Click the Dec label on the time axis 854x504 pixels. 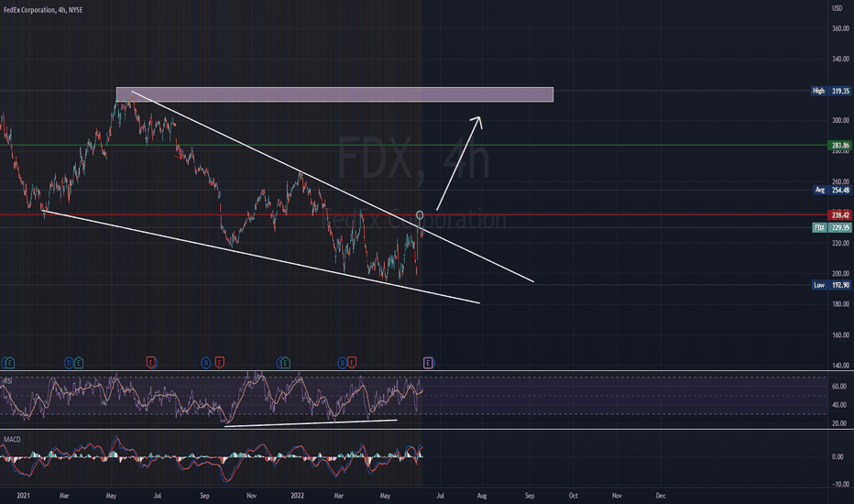661,496
